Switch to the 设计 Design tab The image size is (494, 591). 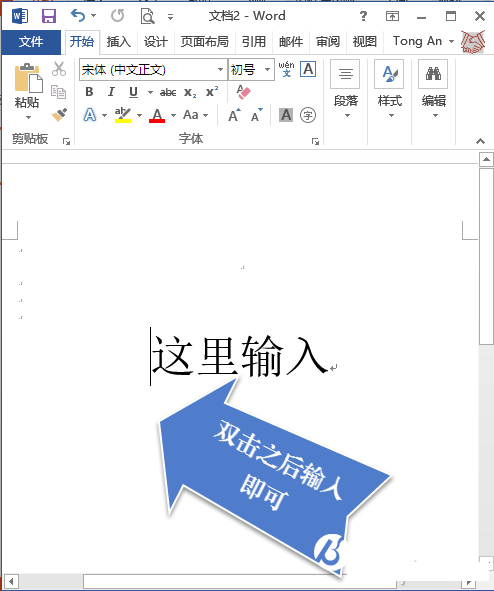[x=156, y=41]
